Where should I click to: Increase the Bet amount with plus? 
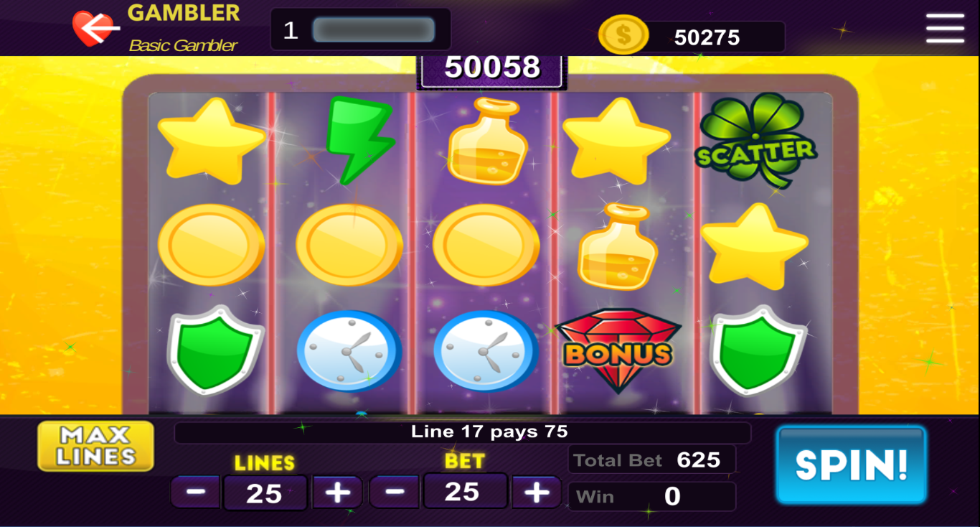(536, 492)
